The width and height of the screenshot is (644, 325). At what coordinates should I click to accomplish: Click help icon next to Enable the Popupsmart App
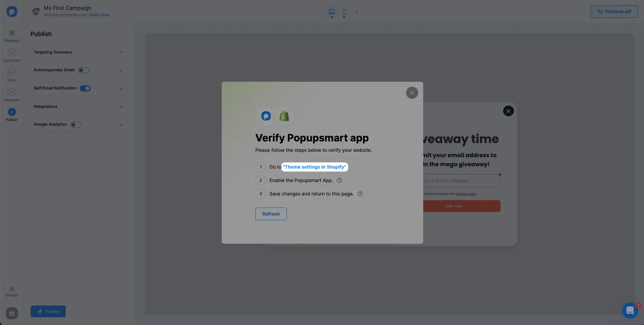pyautogui.click(x=339, y=181)
